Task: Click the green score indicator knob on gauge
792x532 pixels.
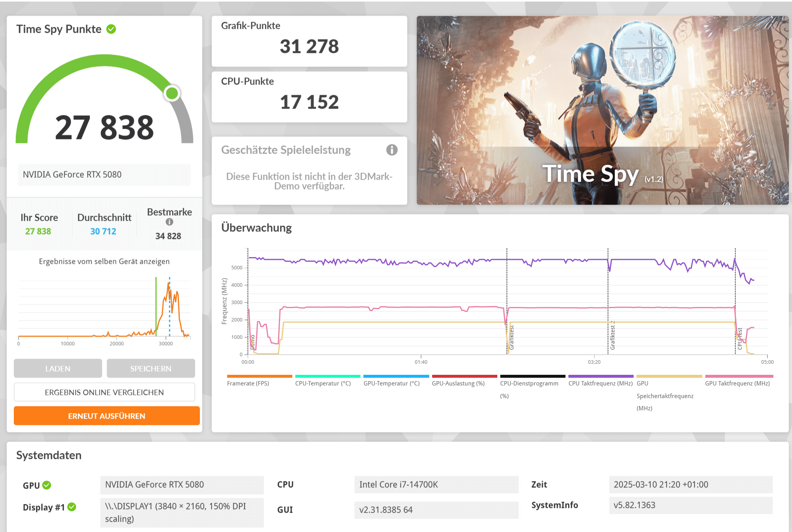Action: pyautogui.click(x=172, y=94)
